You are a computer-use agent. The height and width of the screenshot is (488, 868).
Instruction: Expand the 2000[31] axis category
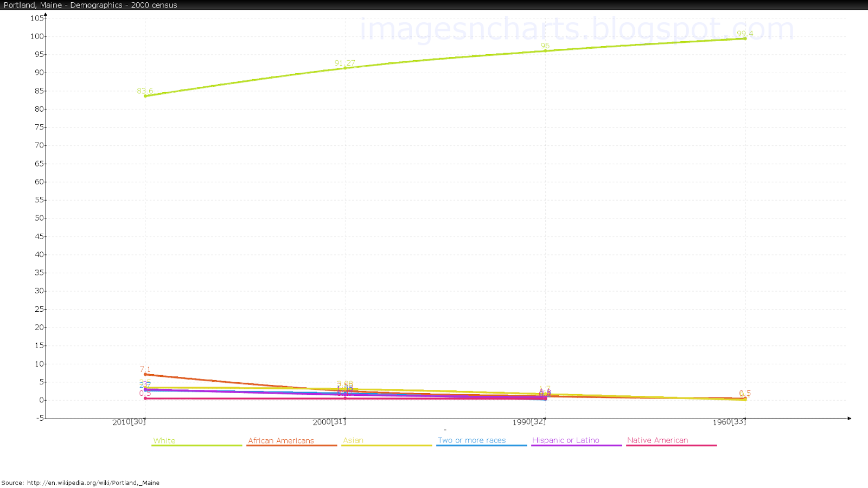pos(330,421)
